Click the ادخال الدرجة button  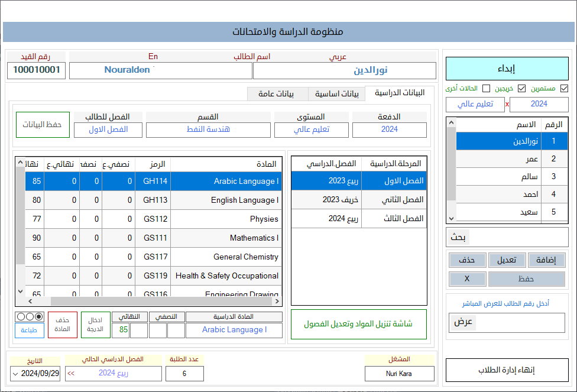pos(95,325)
